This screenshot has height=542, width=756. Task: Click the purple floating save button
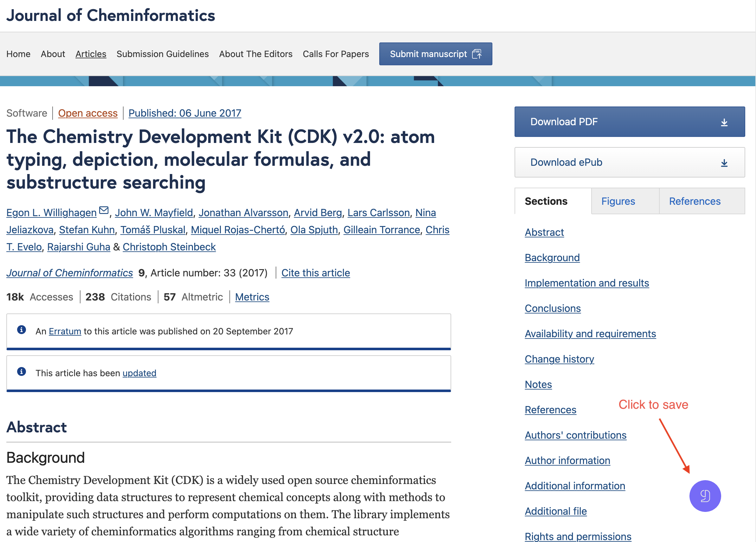pyautogui.click(x=705, y=496)
